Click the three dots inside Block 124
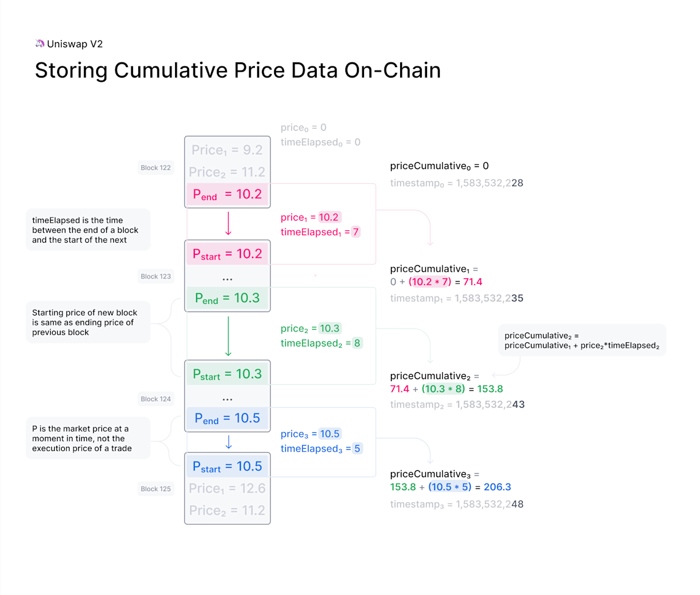 (228, 400)
